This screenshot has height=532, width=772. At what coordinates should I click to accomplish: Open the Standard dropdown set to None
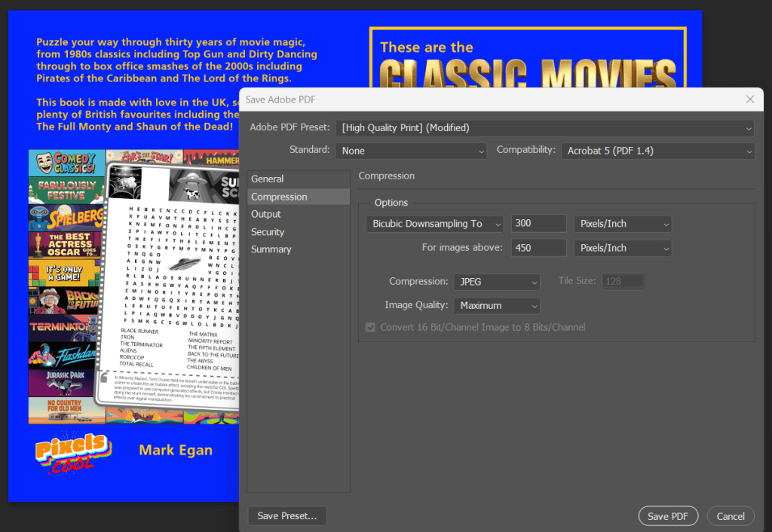(411, 151)
